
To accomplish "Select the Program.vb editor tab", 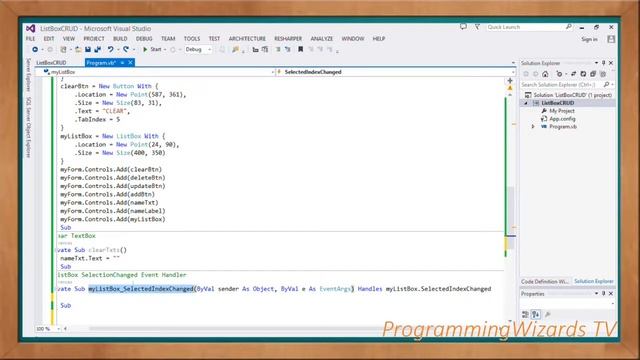I will (x=101, y=63).
